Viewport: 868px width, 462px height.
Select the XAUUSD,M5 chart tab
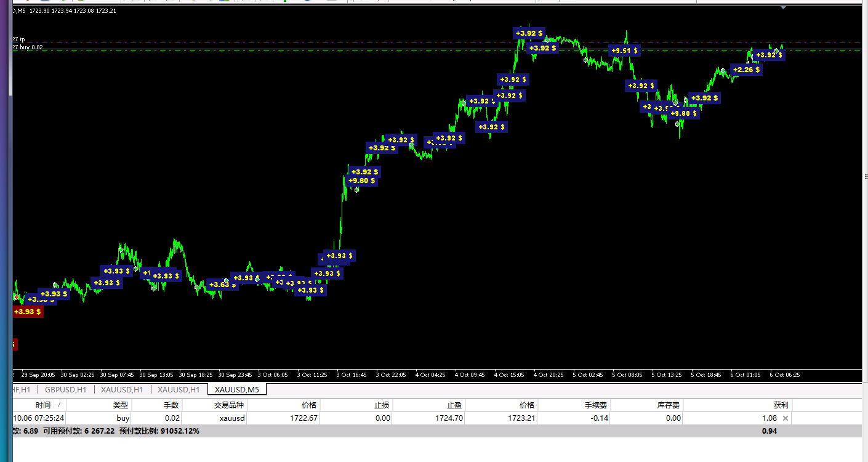click(237, 389)
